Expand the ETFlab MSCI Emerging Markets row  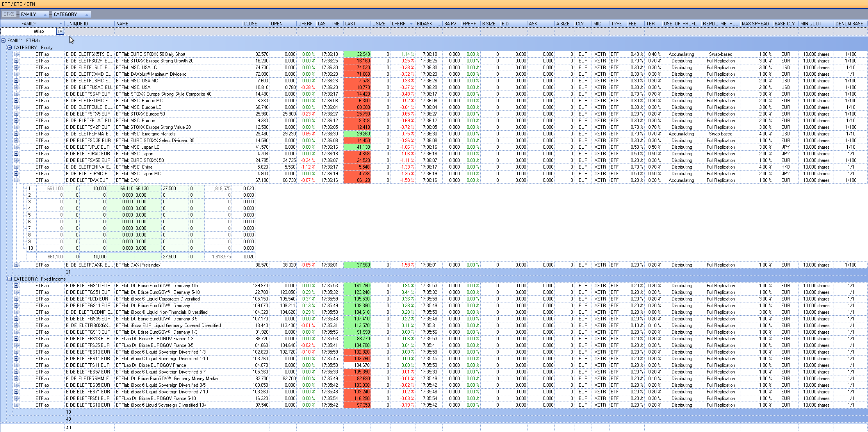pyautogui.click(x=16, y=134)
